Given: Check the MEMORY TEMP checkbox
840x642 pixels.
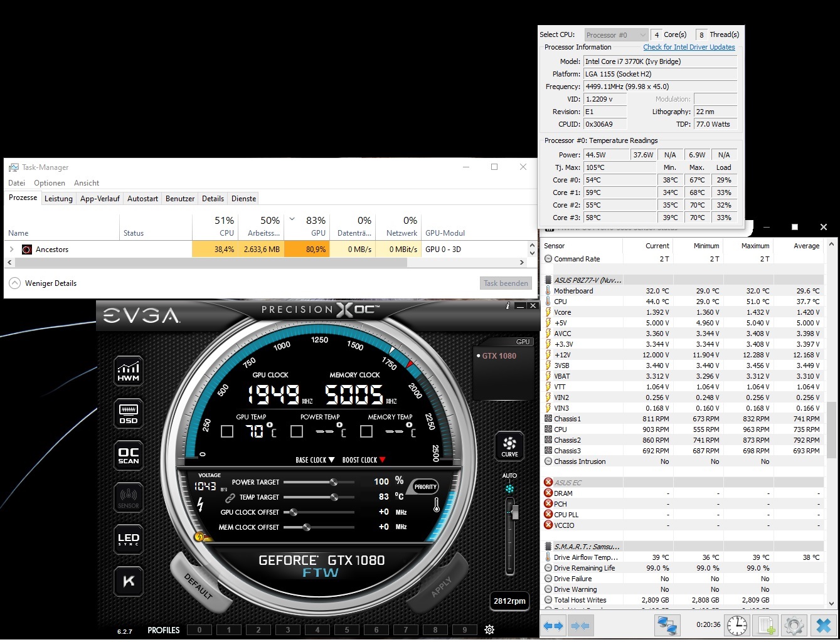Looking at the screenshot, I should coord(366,431).
